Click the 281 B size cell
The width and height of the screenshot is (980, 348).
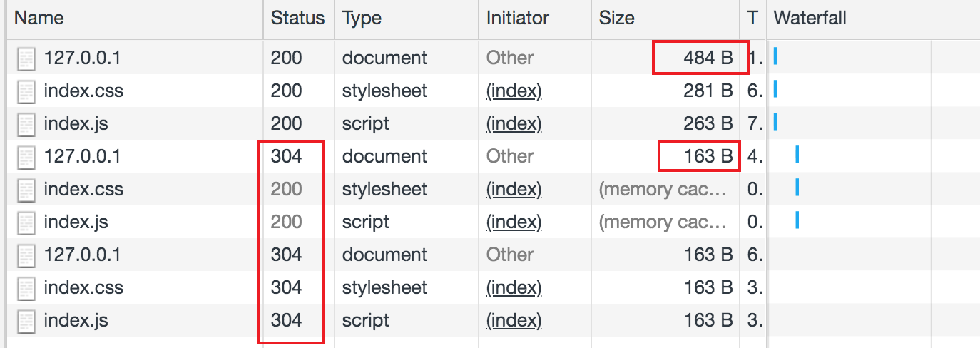coord(708,91)
